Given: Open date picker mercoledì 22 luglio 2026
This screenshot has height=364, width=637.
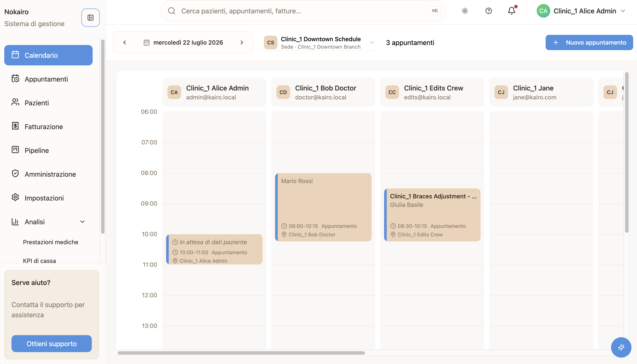Looking at the screenshot, I should (183, 42).
